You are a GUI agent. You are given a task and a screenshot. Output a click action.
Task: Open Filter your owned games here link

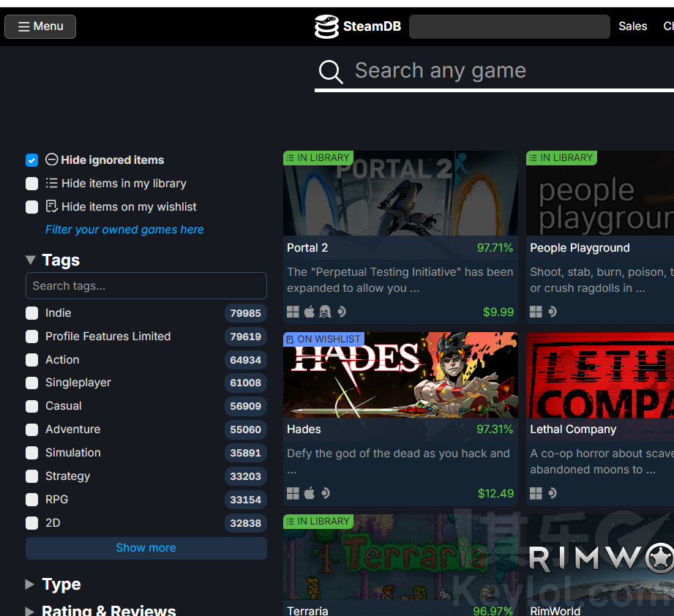click(x=124, y=230)
